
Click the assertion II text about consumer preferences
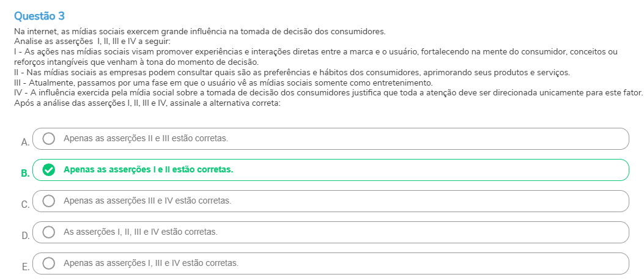point(291,72)
